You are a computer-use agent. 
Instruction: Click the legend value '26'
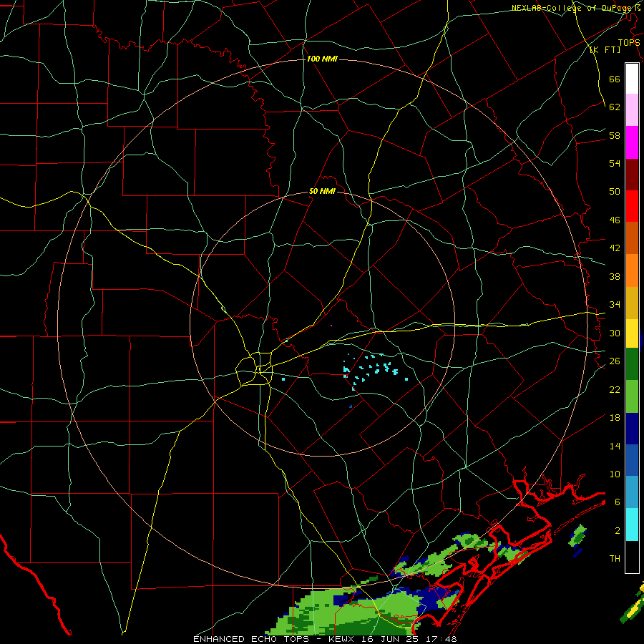[x=615, y=361]
